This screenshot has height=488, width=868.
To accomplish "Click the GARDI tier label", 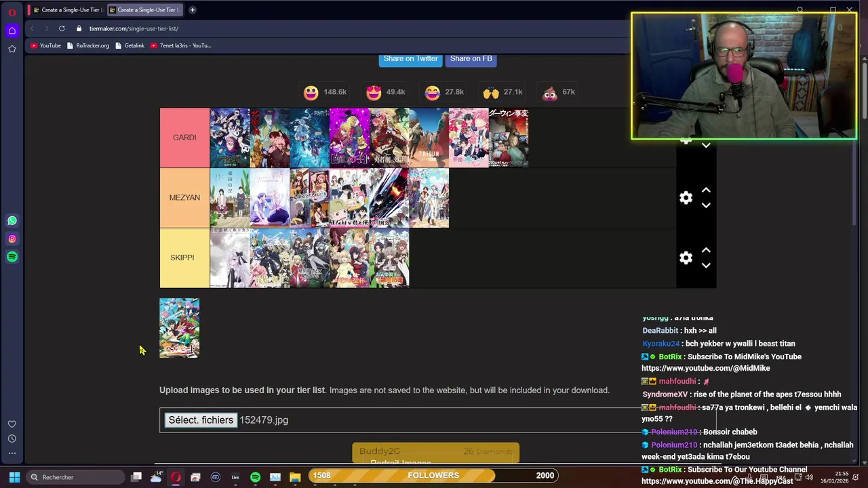I will point(184,138).
